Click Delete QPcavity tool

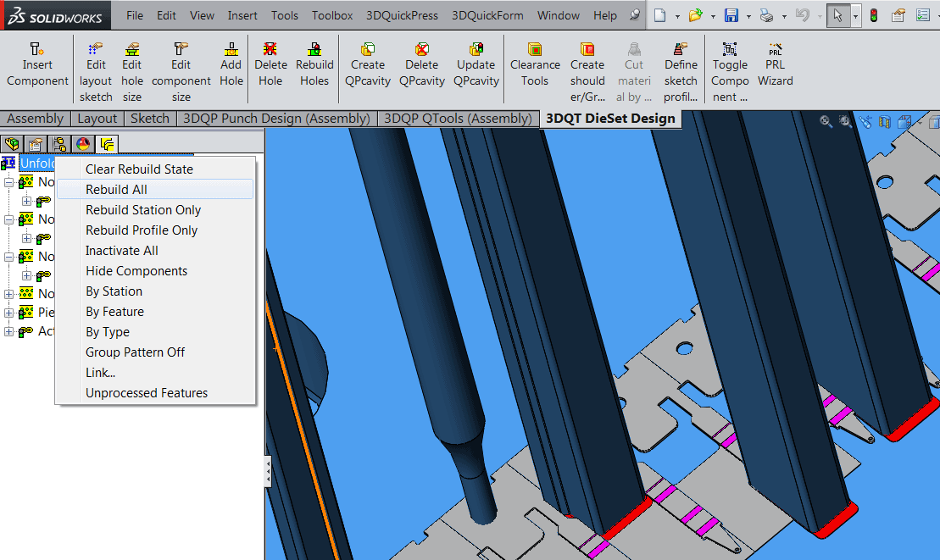(422, 64)
